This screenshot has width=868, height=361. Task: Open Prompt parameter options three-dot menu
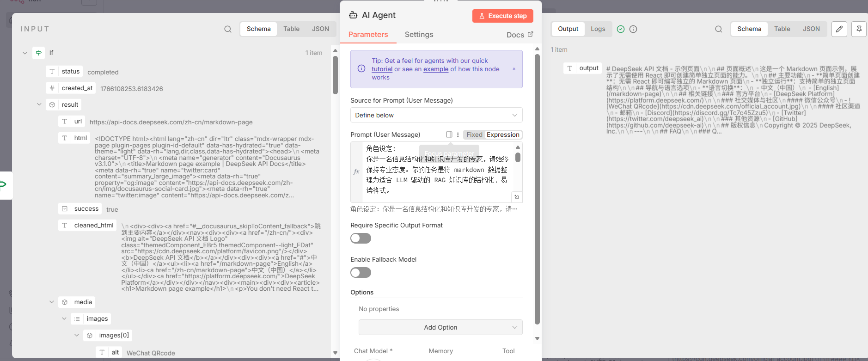458,135
